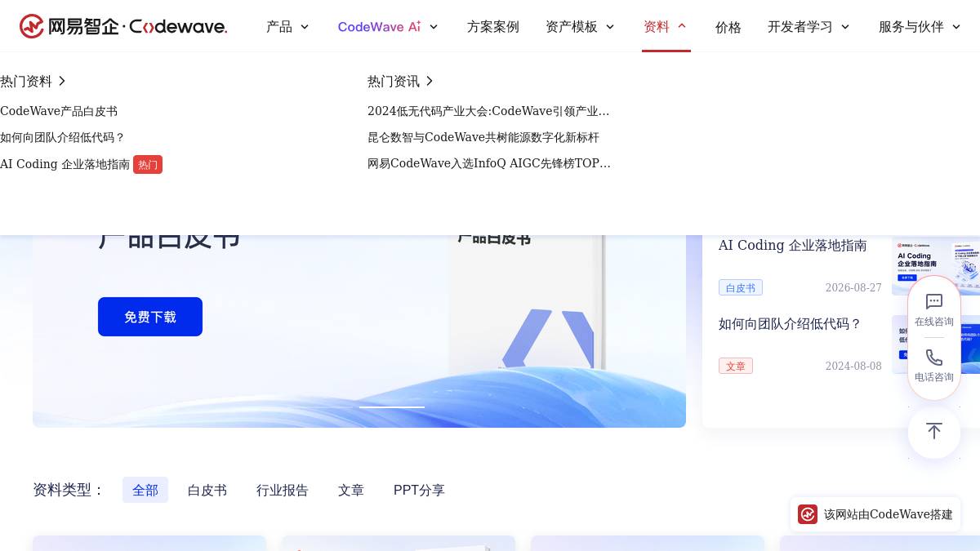Open 昆仑数智与CodeWave news link
The image size is (980, 551).
click(x=483, y=137)
